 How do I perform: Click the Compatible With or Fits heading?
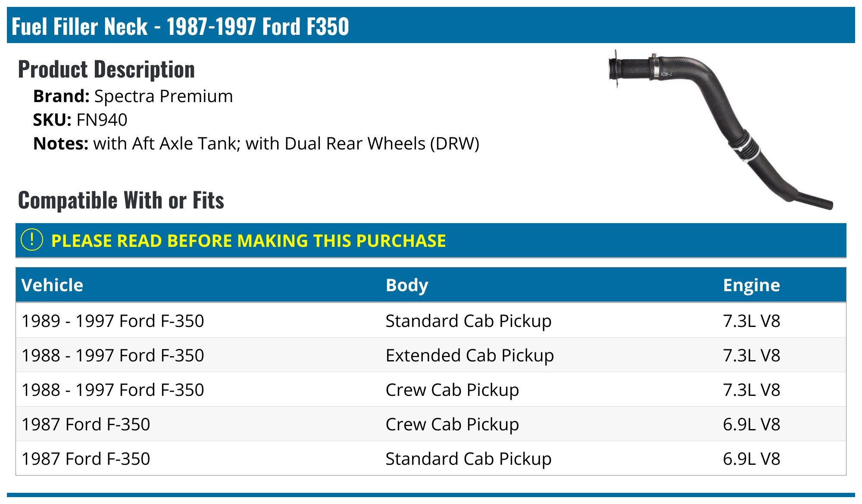tap(121, 200)
